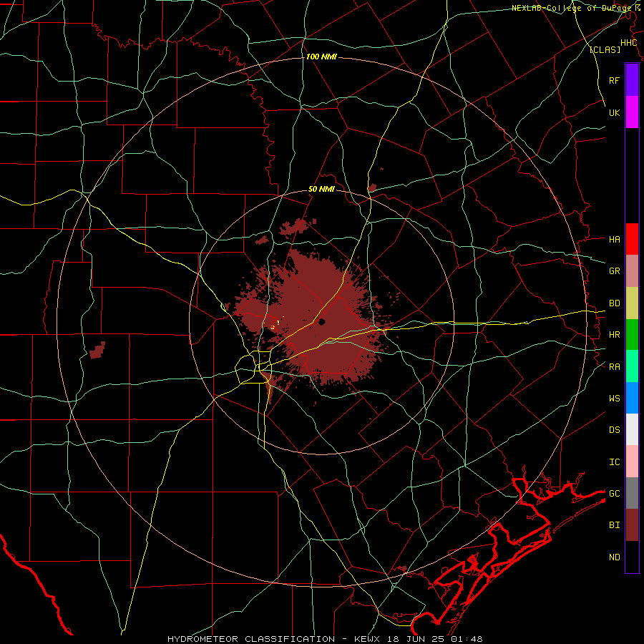Click the white DS legend swatch
The height and width of the screenshot is (644, 644).
(632, 429)
